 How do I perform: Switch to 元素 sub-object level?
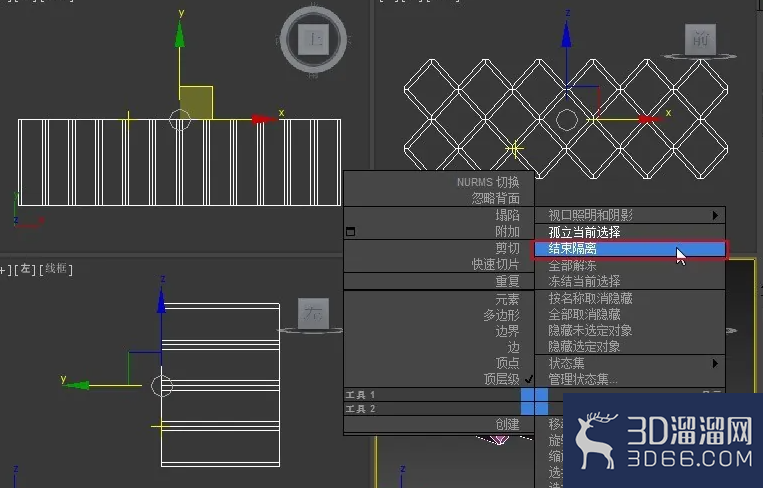point(507,299)
